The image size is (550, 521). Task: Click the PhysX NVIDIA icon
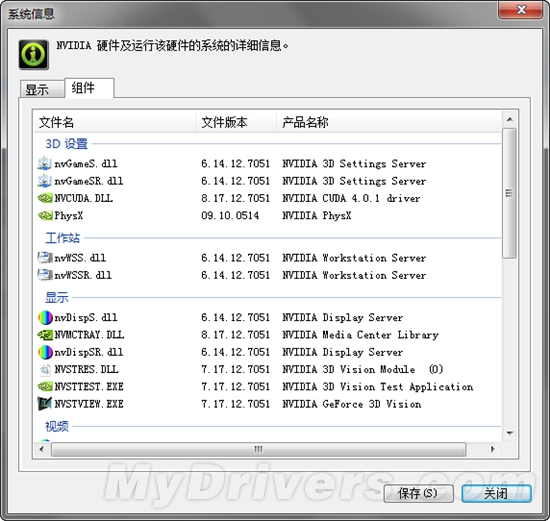[x=45, y=215]
